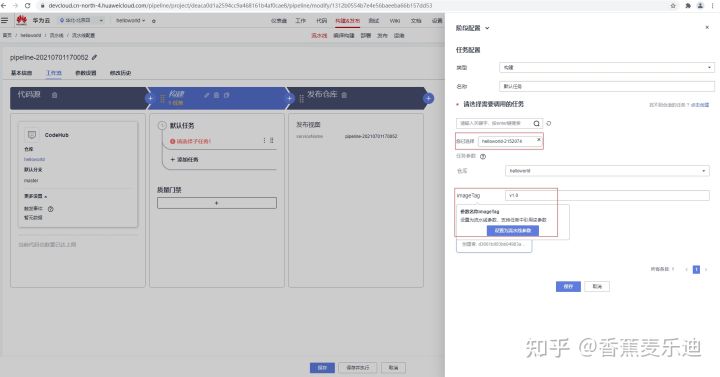Click the search magnifier in task search box

536,124
